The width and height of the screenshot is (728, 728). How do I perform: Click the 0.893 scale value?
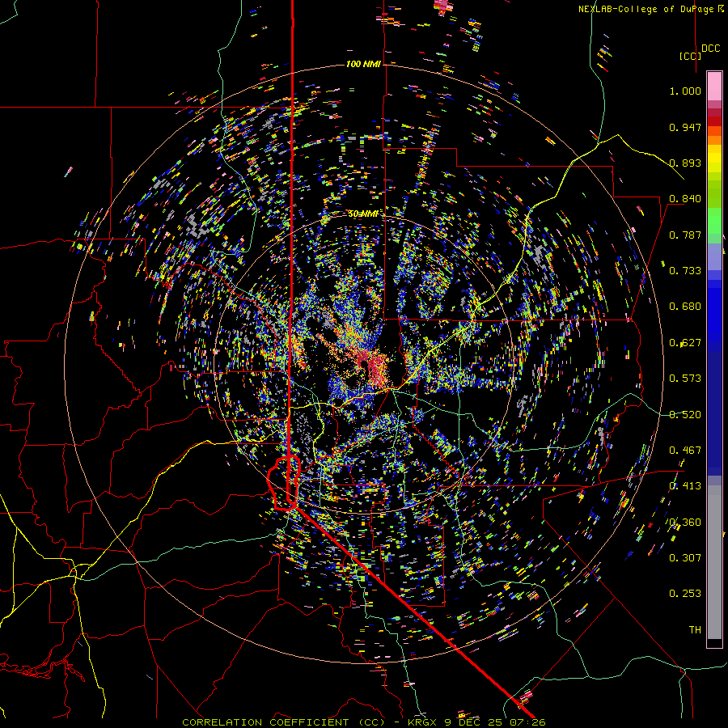685,163
